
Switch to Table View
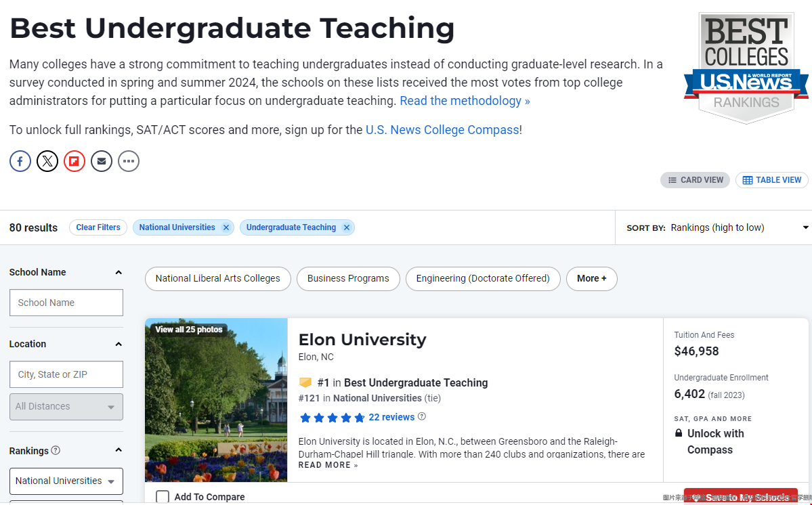point(771,180)
